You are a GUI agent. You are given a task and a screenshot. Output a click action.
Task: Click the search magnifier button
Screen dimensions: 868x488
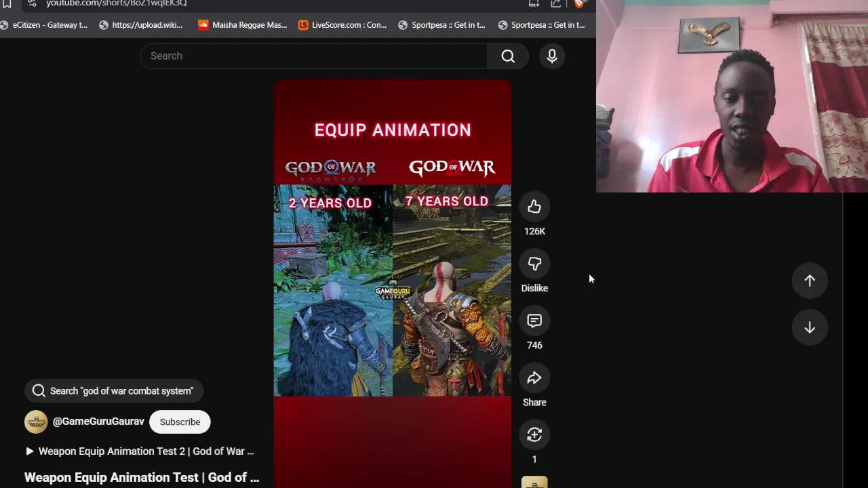coord(508,56)
